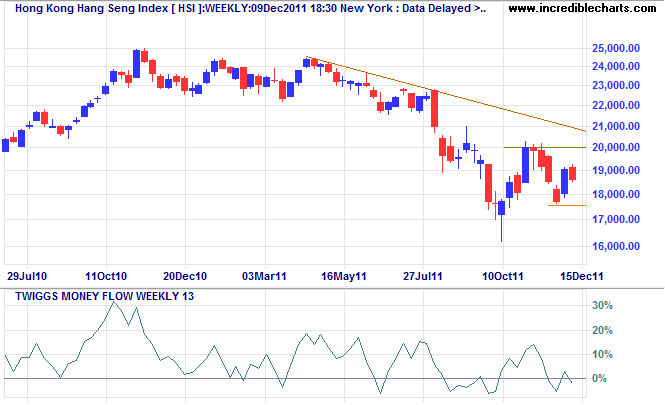Click the 23,000.00 price axis label

click(616, 85)
